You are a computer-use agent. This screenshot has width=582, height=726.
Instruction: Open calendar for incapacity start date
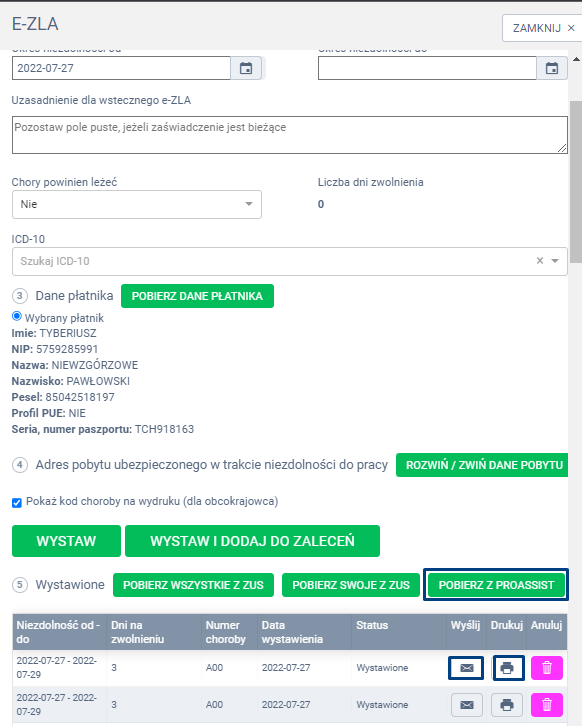[246, 69]
